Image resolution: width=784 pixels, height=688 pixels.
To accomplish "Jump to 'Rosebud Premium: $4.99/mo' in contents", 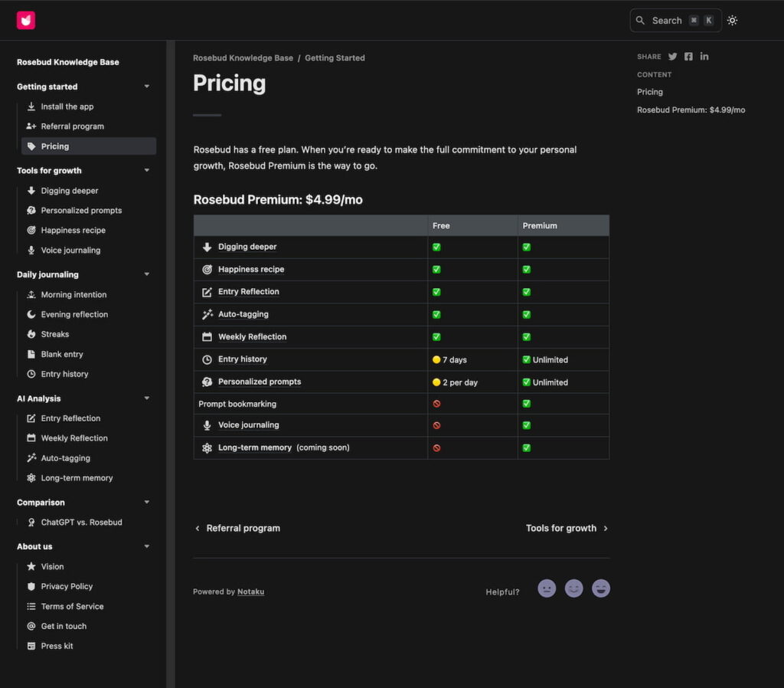I will (x=691, y=110).
